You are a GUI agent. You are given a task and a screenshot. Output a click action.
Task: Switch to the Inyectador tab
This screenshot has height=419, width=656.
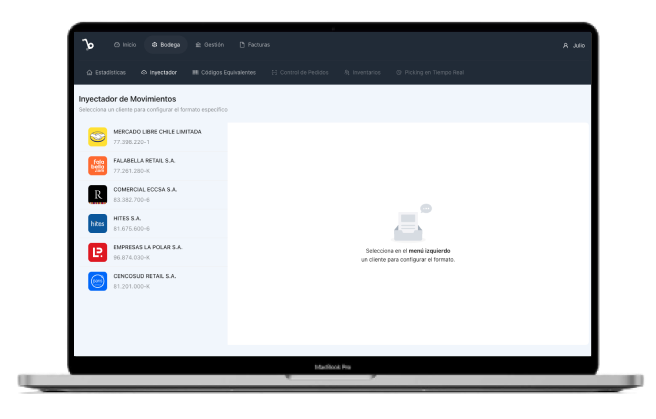click(x=159, y=72)
